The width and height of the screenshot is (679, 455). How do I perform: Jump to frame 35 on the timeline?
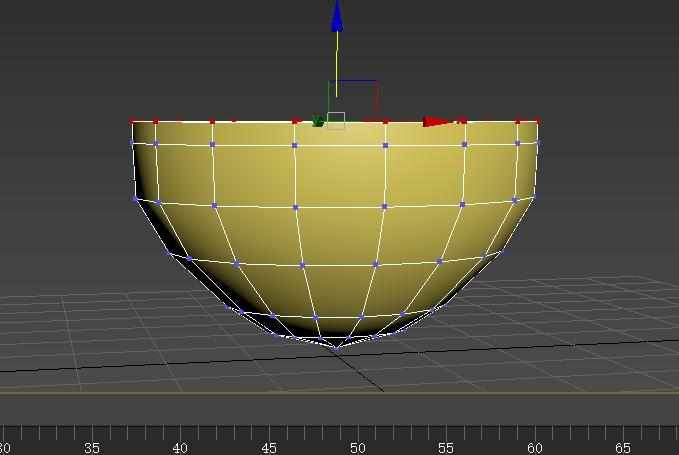pos(92,447)
